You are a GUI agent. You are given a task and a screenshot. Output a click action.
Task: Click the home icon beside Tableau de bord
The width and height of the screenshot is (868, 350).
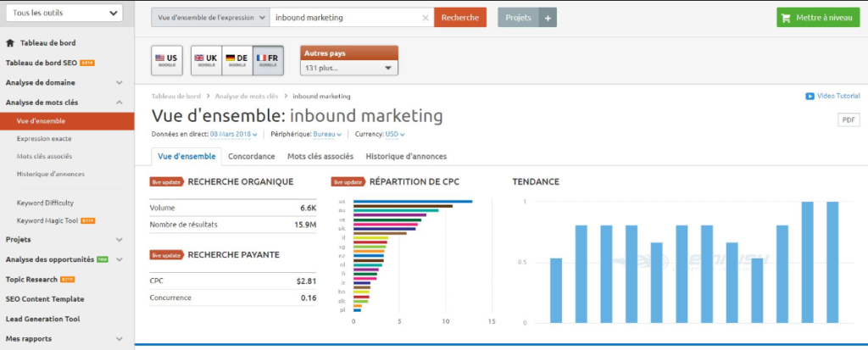(10, 42)
